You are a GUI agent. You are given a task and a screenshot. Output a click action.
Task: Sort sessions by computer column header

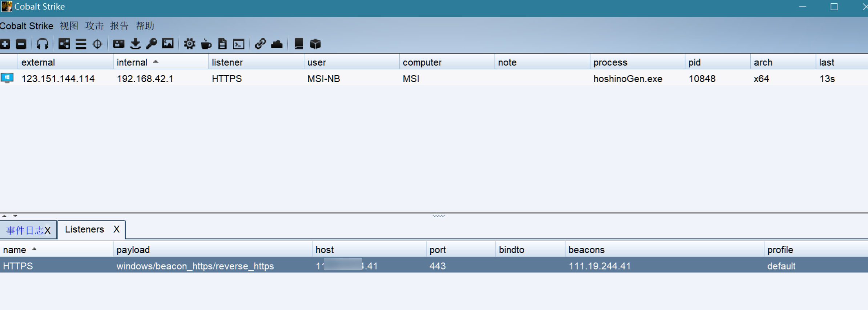point(447,62)
